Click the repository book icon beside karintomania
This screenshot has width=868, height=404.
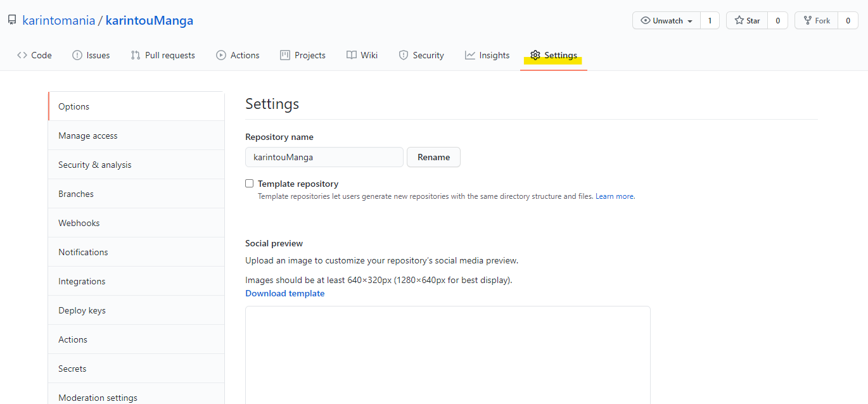click(12, 20)
